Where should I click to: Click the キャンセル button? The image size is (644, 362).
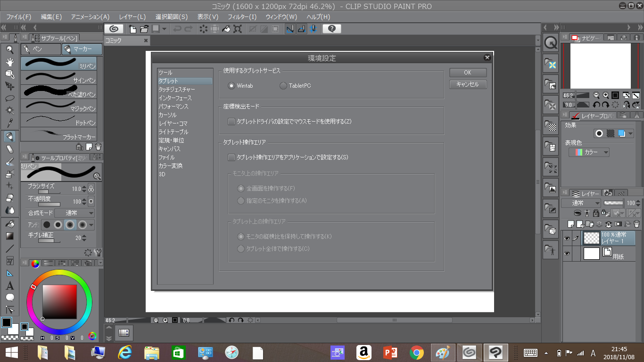click(x=468, y=84)
